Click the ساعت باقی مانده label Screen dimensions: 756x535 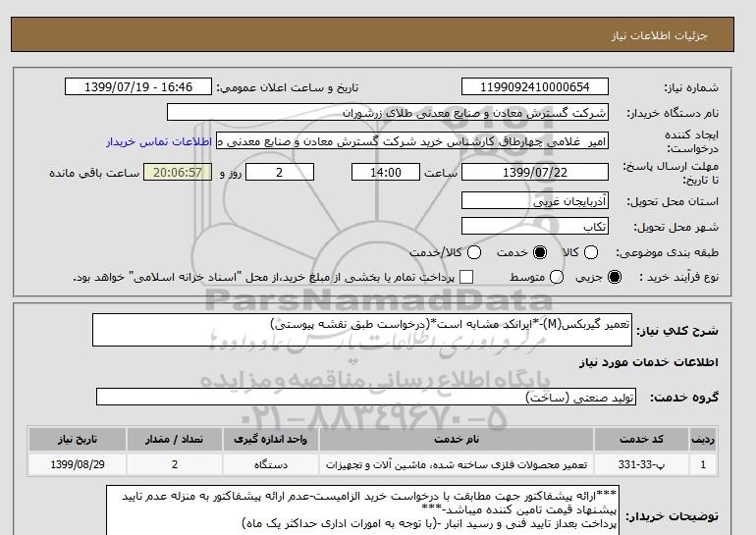[x=94, y=173]
